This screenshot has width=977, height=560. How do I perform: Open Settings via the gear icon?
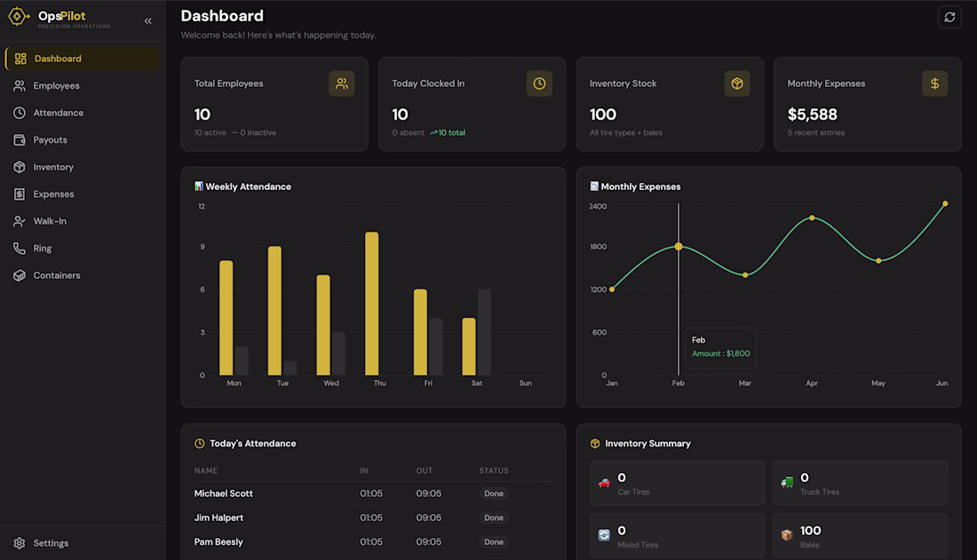(x=20, y=543)
